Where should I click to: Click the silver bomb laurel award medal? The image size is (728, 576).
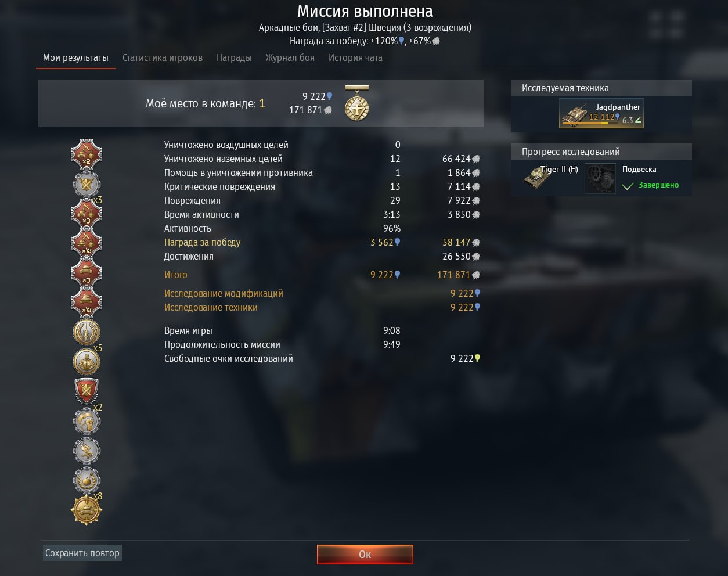(x=87, y=481)
